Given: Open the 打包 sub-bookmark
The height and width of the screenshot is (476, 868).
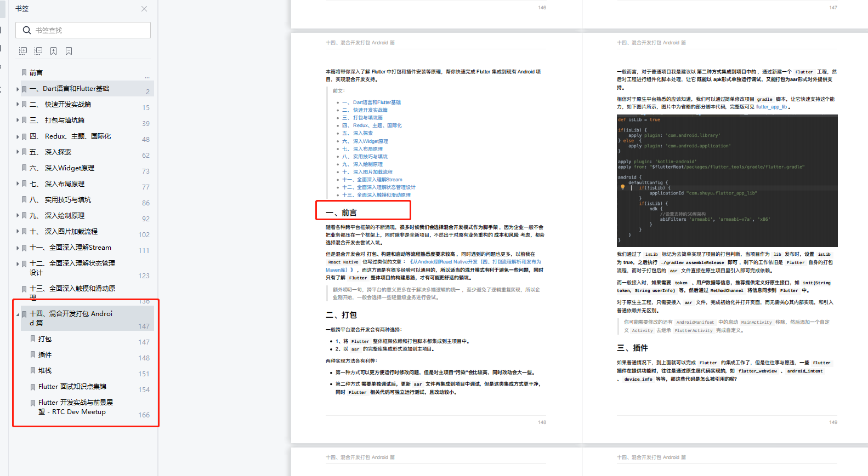Looking at the screenshot, I should pyautogui.click(x=45, y=339).
